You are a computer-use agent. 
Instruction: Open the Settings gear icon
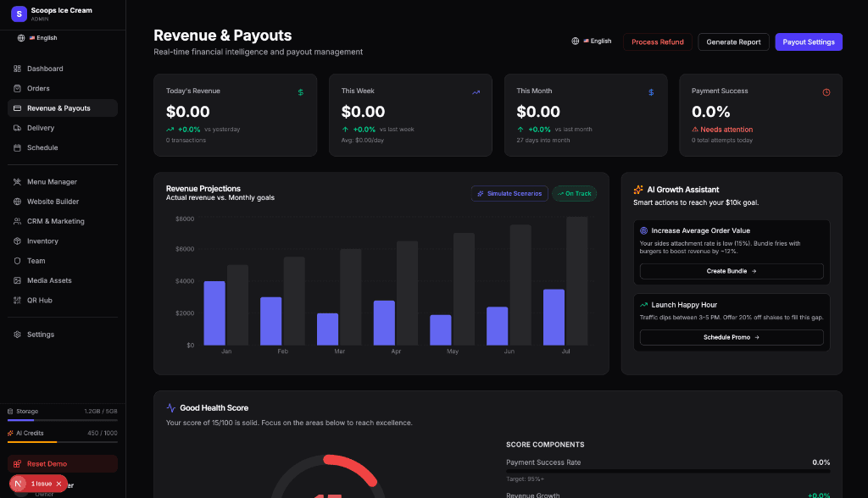tap(19, 334)
